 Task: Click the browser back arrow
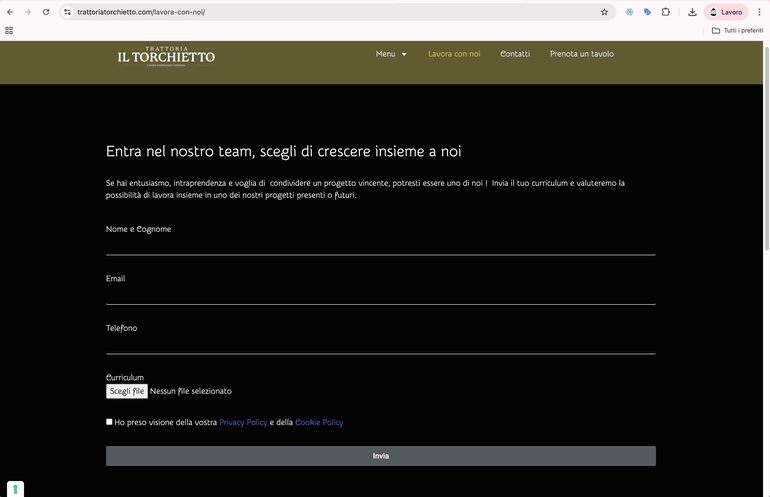tap(10, 12)
